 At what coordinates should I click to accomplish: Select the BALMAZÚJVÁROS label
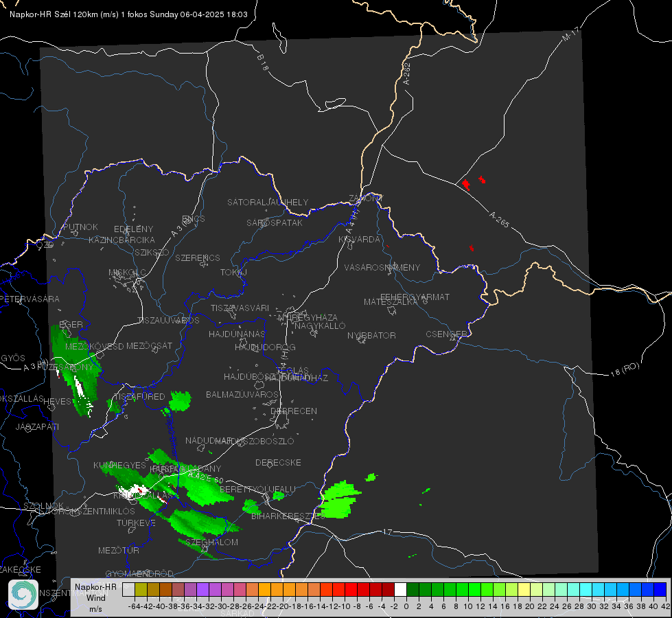[242, 394]
